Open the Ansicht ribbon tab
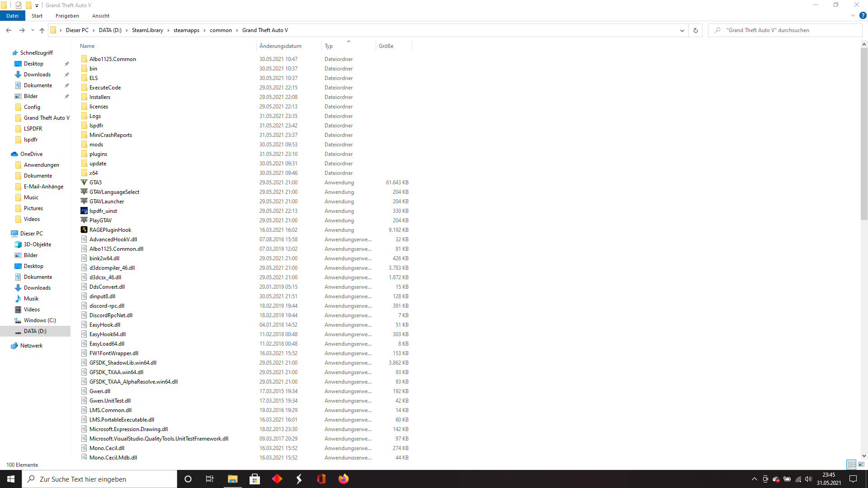Image resolution: width=868 pixels, height=488 pixels. (100, 16)
